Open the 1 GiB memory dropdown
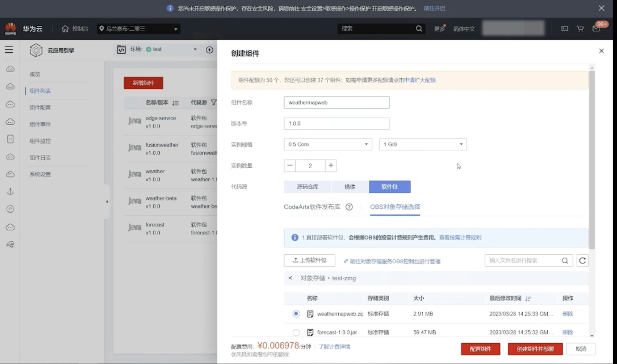Screen dimensions: 617x364 coord(423,144)
